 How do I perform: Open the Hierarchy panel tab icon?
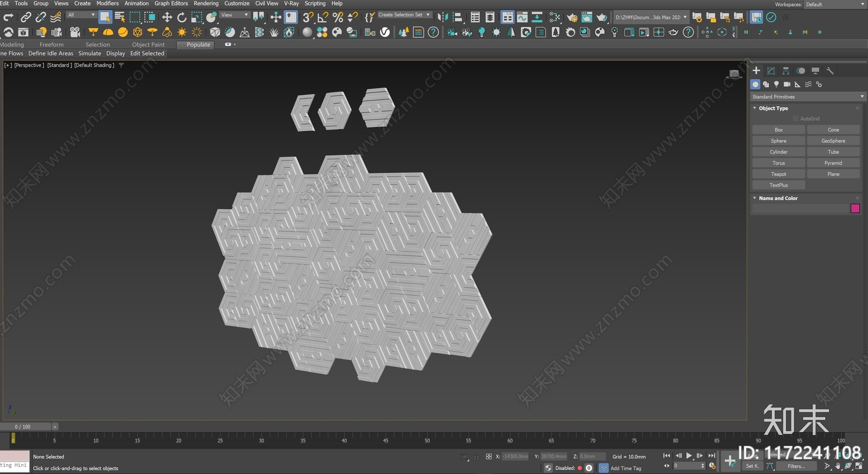(x=786, y=71)
